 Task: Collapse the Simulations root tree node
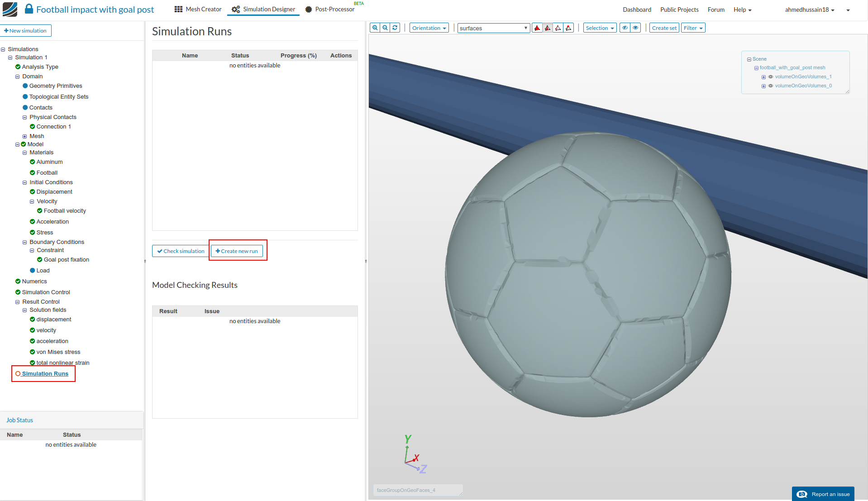pos(3,50)
